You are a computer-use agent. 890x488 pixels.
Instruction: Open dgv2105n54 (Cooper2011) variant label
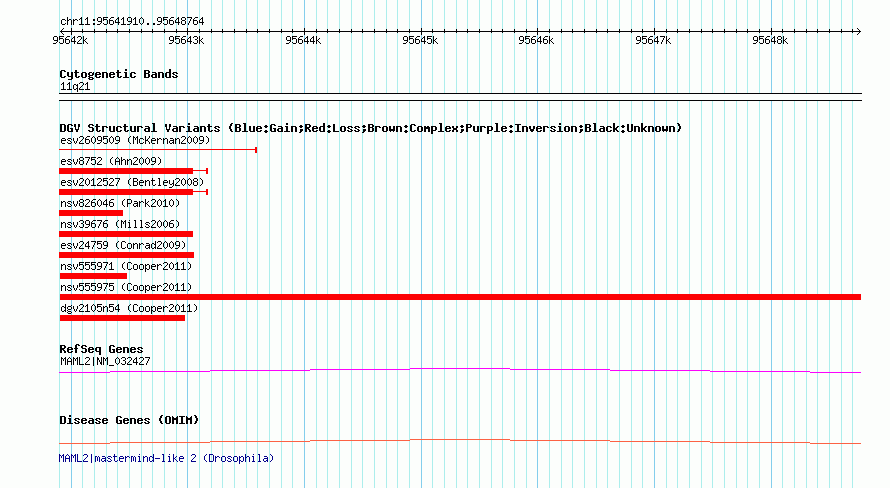pos(129,308)
